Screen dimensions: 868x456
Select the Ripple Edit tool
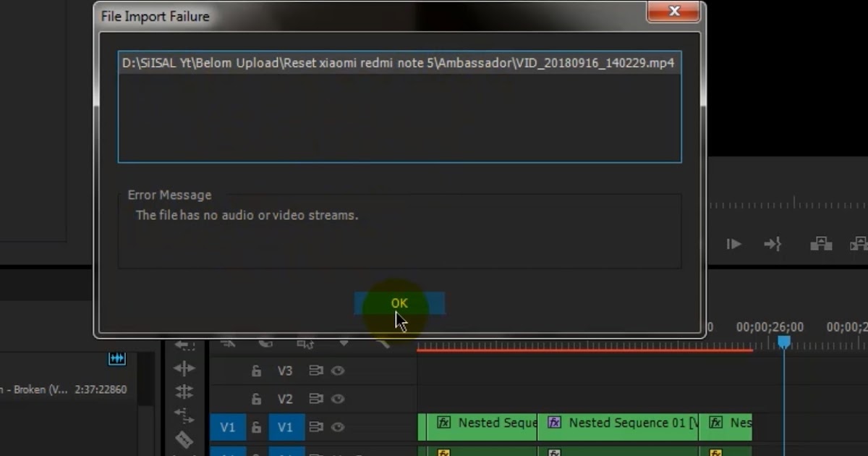186,368
